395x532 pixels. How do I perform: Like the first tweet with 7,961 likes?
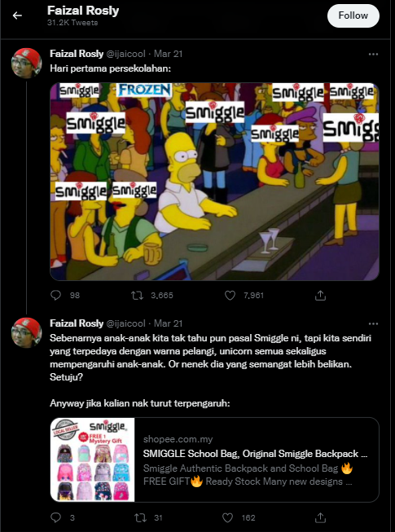click(230, 296)
